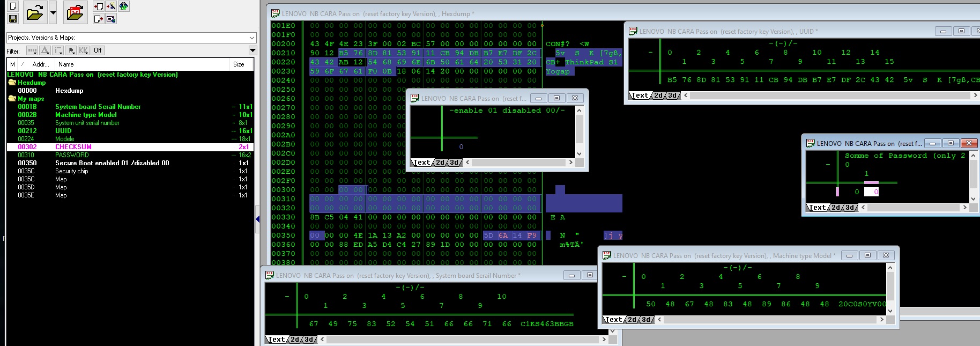Viewport: 980px width, 346px height.
Task: Open the flag filter dropdown
Action: point(71,50)
